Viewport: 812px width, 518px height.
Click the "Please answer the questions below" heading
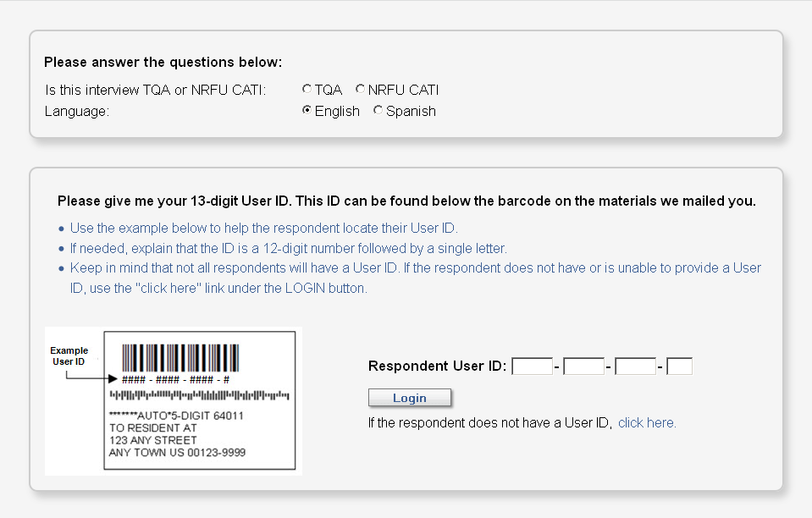[163, 62]
